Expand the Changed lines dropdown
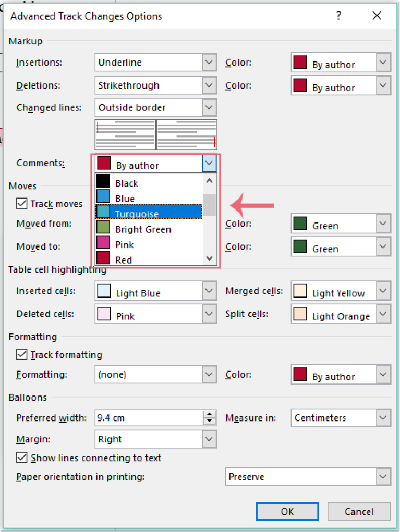 pyautogui.click(x=209, y=107)
